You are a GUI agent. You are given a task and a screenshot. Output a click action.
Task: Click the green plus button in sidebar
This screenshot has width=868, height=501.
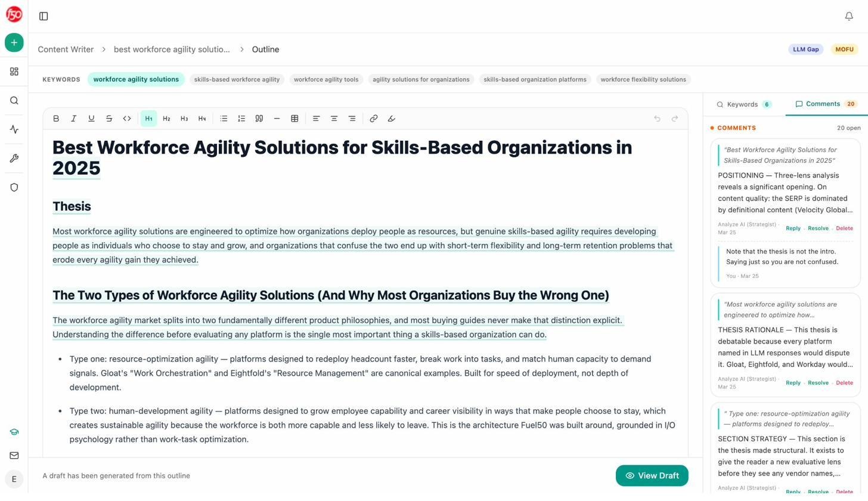point(14,42)
